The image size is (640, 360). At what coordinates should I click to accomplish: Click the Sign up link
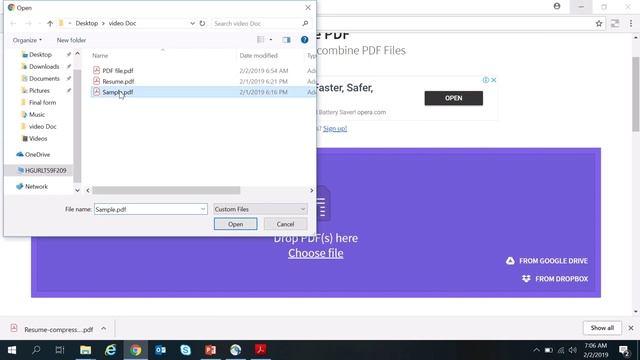point(335,129)
